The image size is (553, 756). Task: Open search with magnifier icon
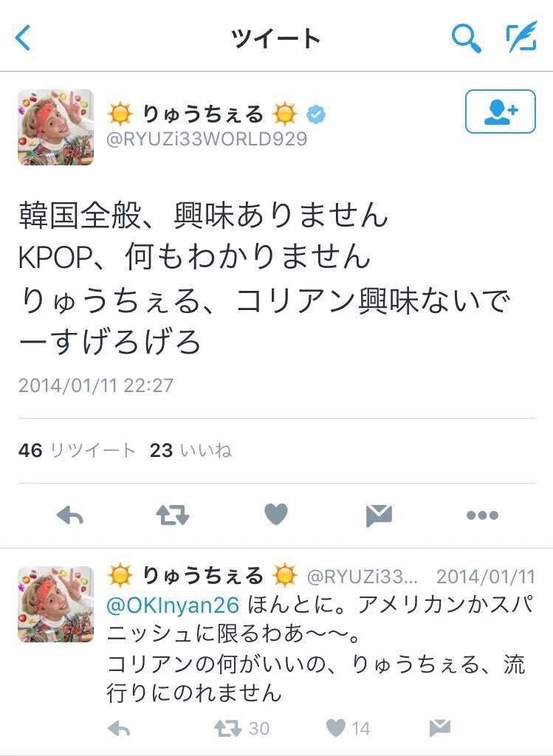[466, 38]
